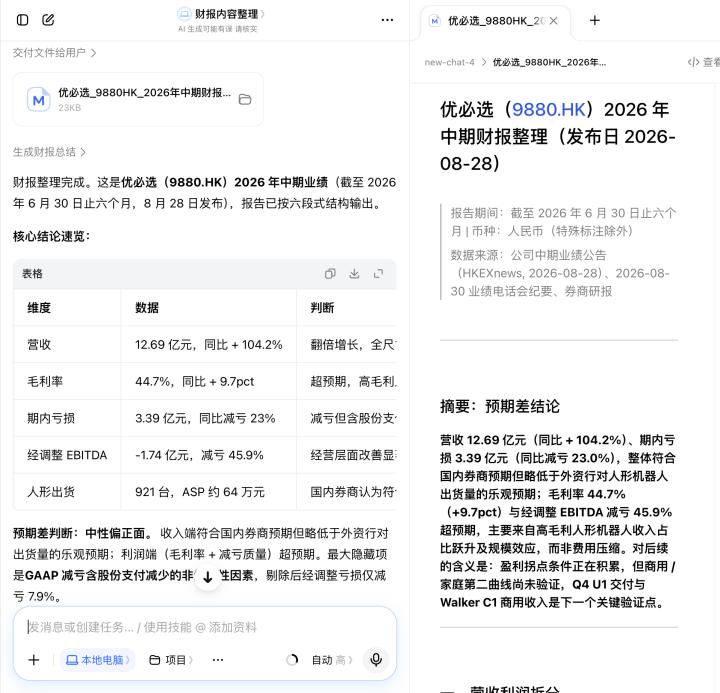Click the 数据来源 quote block text

coord(560,273)
